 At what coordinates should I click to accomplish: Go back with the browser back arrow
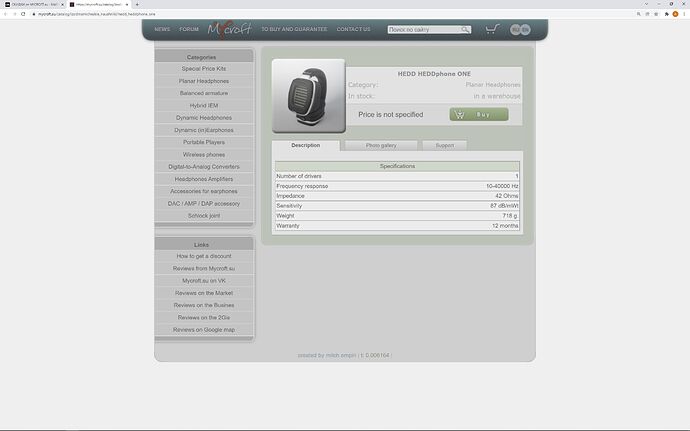[5, 14]
